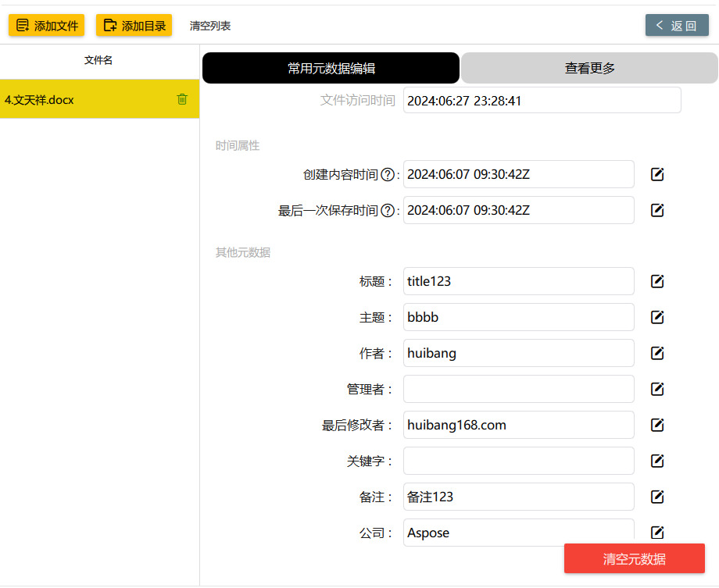This screenshot has height=588, width=719.
Task: Click the 最后修改者 field with huibang168.com
Action: coord(519,425)
